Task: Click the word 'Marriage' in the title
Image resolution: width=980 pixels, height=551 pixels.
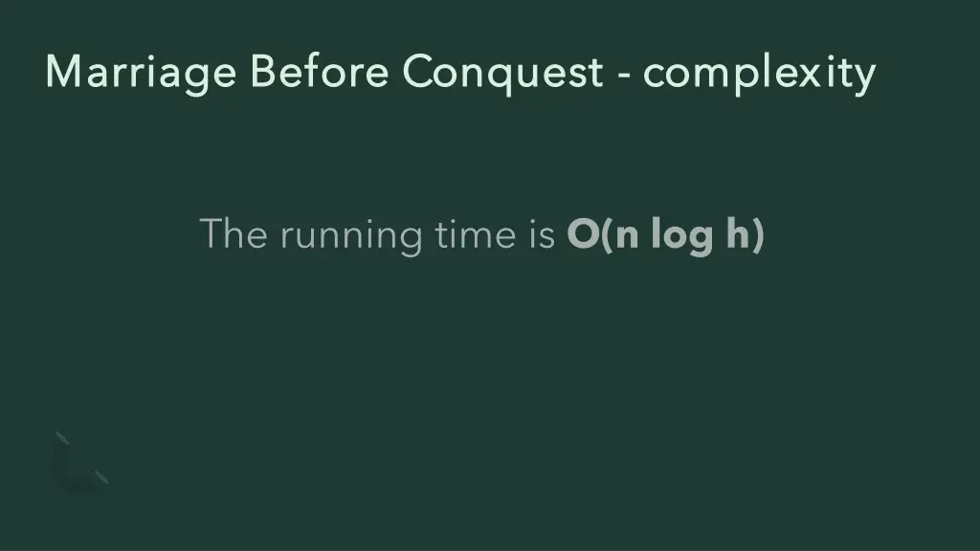Action: 141,74
